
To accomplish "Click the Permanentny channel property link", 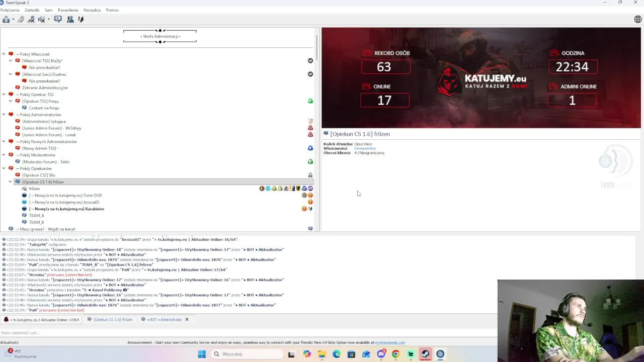I will point(365,148).
